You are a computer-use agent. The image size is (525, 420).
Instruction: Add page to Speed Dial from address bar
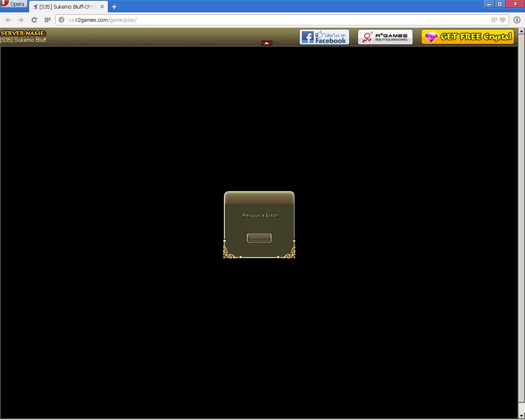tap(494, 20)
